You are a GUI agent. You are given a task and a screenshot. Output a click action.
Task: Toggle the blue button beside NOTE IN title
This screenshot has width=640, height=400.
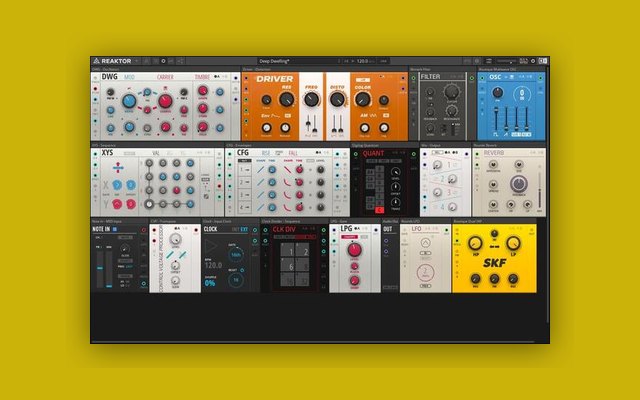[x=115, y=229]
